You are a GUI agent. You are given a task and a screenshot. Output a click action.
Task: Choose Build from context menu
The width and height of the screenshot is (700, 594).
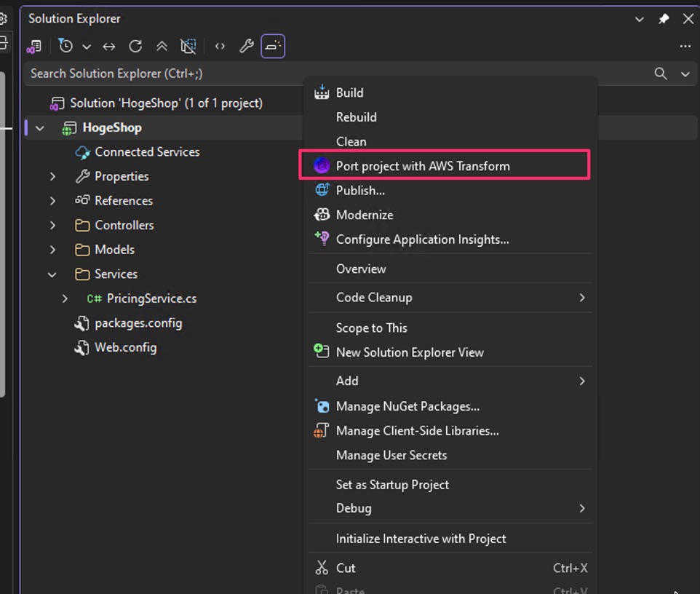tap(450, 93)
